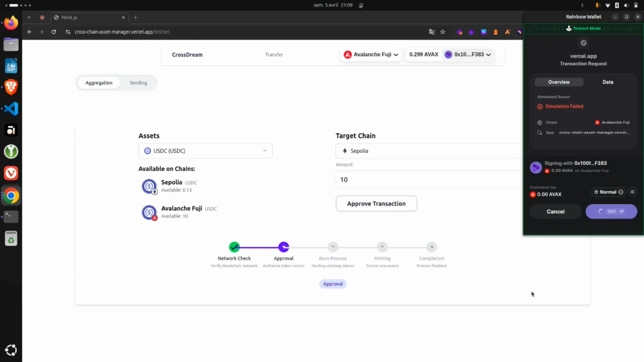Image resolution: width=644 pixels, height=362 pixels.
Task: Select Avalanche Fuji USDC chain entry
Action: pos(179,212)
